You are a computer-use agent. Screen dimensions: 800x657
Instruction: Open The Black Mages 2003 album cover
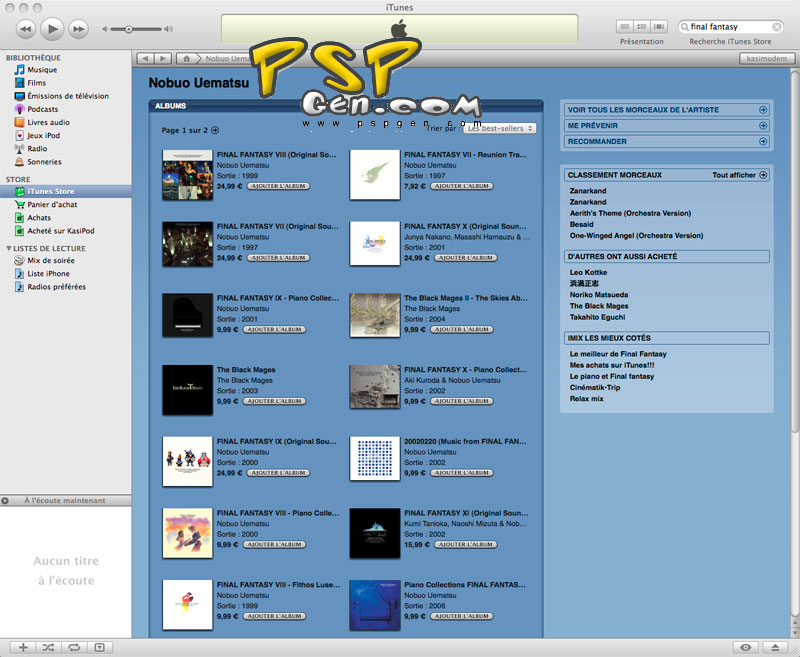(187, 390)
